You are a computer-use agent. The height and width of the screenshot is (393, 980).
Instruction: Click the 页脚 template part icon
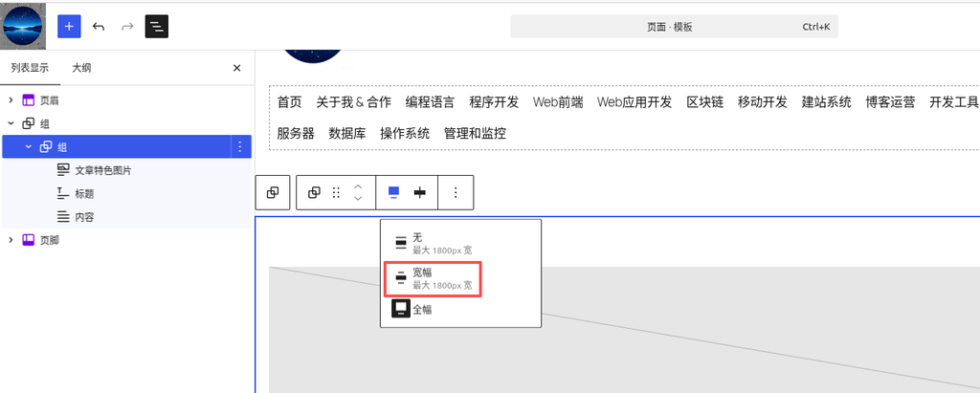pos(28,240)
